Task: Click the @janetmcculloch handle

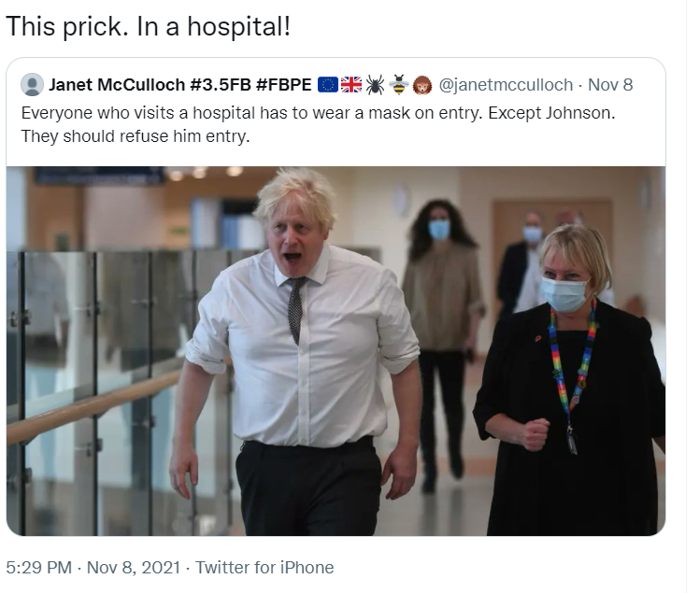Action: point(506,85)
